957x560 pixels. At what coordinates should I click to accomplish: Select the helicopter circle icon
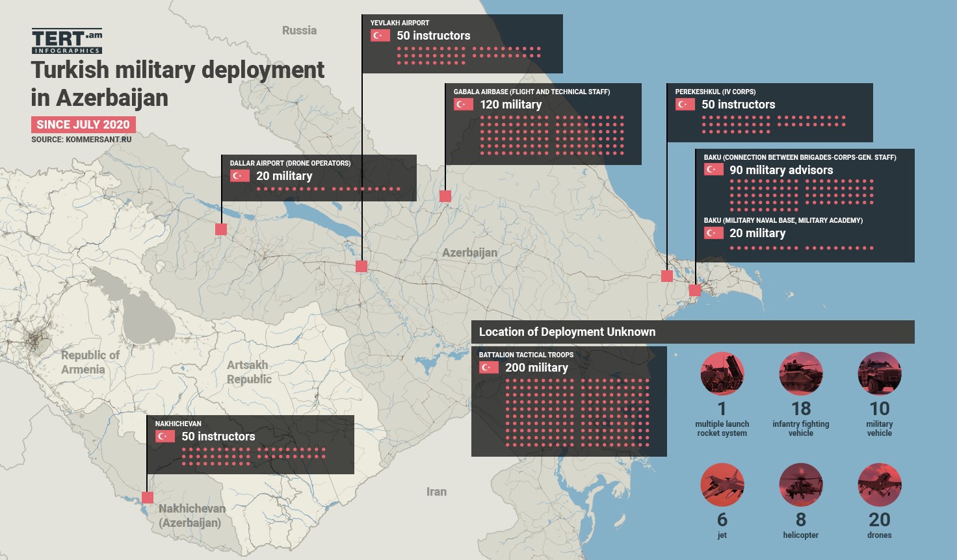[800, 485]
